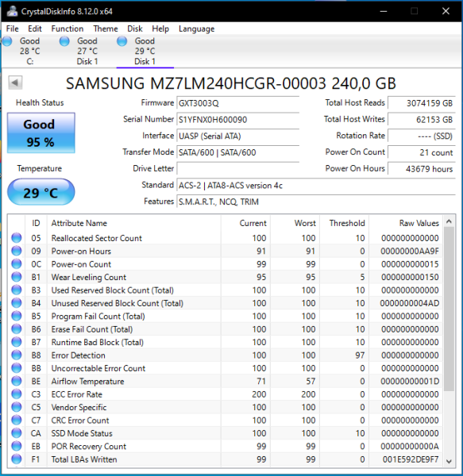The width and height of the screenshot is (463, 476).
Task: Click status orb for Runtime Bad Block
Action: point(17,342)
